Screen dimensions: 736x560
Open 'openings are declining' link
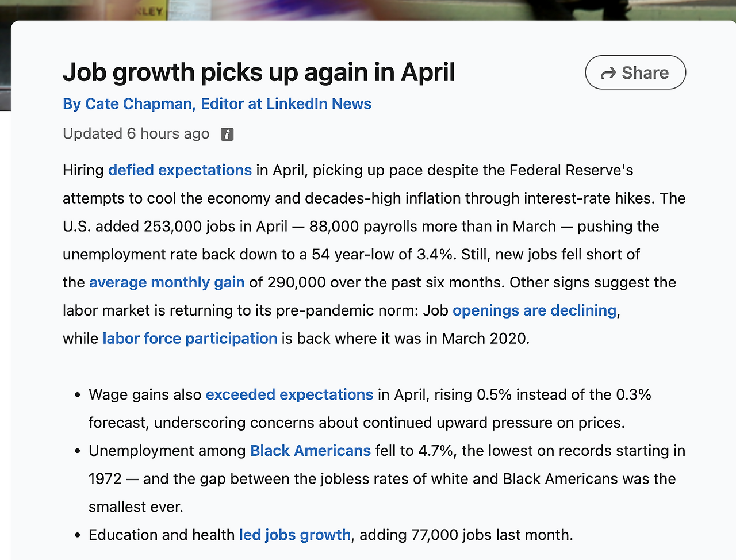pos(535,310)
